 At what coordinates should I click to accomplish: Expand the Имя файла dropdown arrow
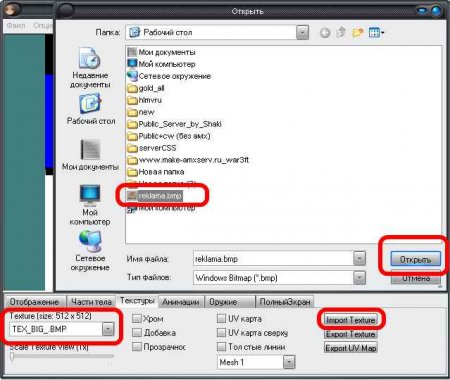pyautogui.click(x=359, y=258)
